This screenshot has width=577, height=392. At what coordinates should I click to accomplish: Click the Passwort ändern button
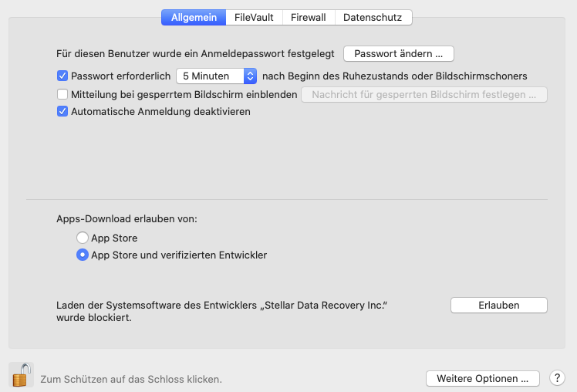pos(399,54)
